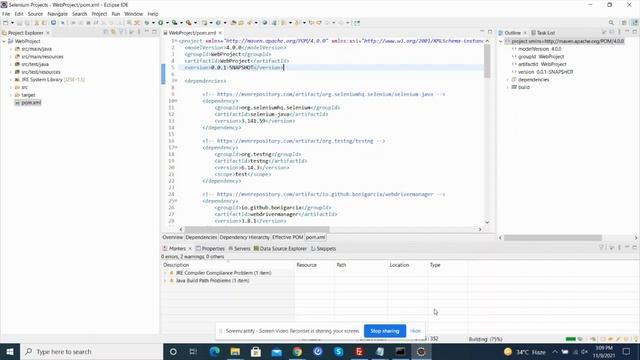Open the Run menu
The width and height of the screenshot is (640, 360).
[116, 14]
